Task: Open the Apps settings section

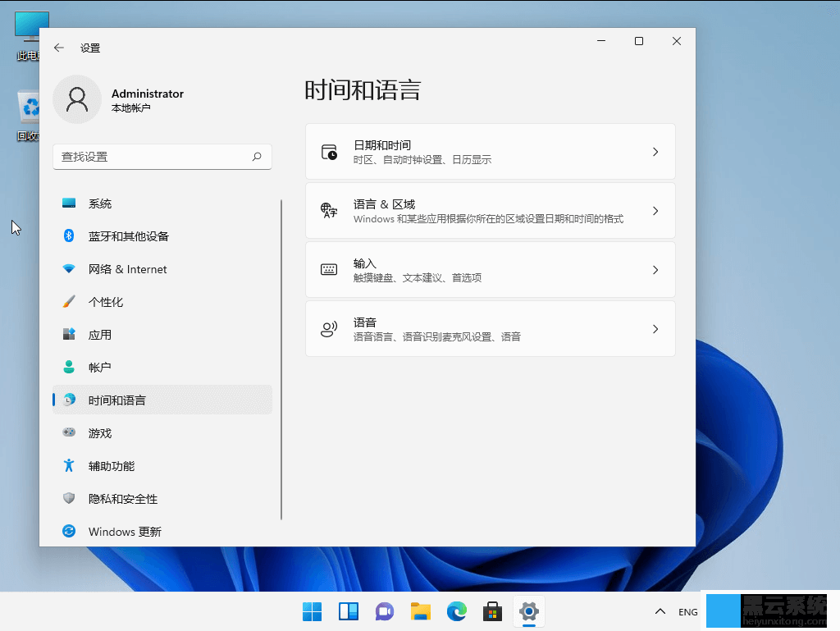Action: [99, 335]
